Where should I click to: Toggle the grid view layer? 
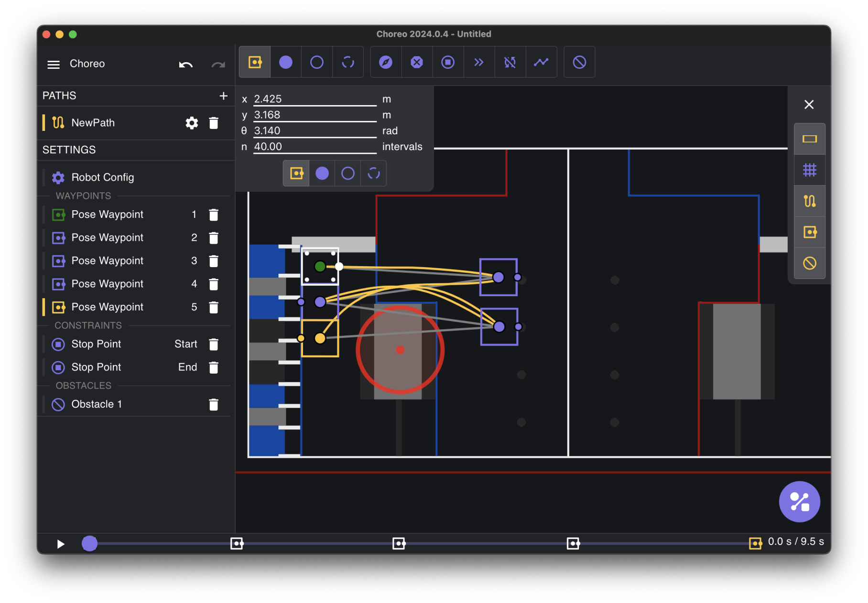(x=809, y=170)
